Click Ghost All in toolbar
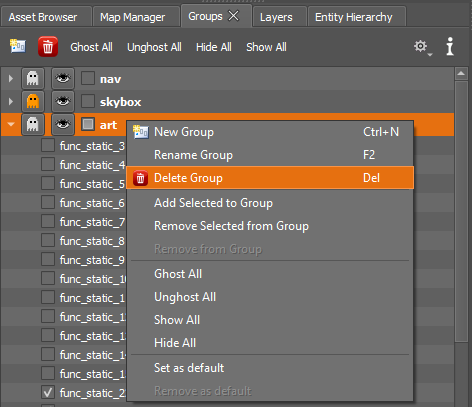472x407 pixels. pyautogui.click(x=91, y=47)
